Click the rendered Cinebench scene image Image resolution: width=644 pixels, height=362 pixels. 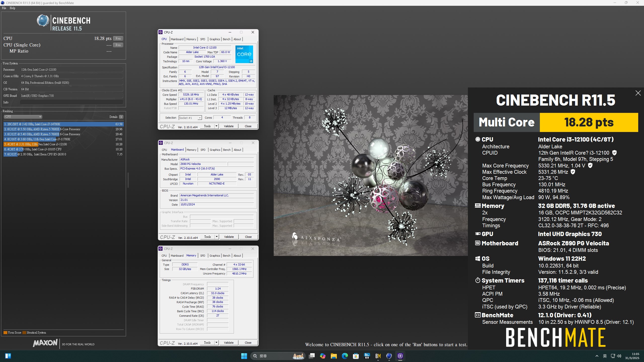click(x=371, y=175)
